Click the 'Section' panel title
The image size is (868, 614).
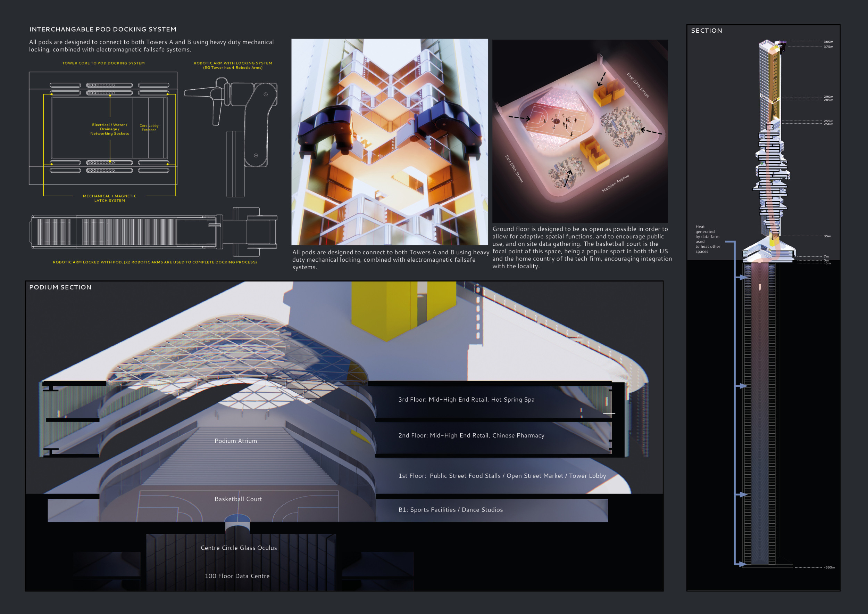(x=706, y=31)
